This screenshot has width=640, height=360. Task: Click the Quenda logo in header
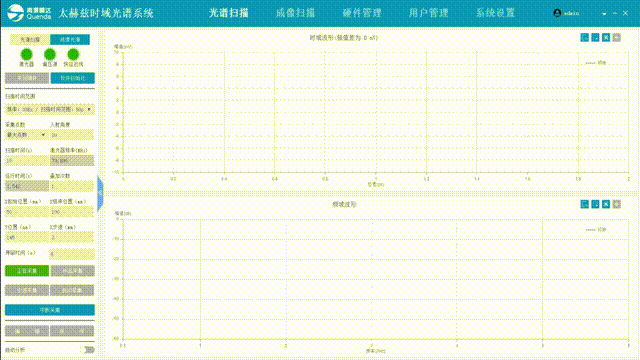point(29,13)
